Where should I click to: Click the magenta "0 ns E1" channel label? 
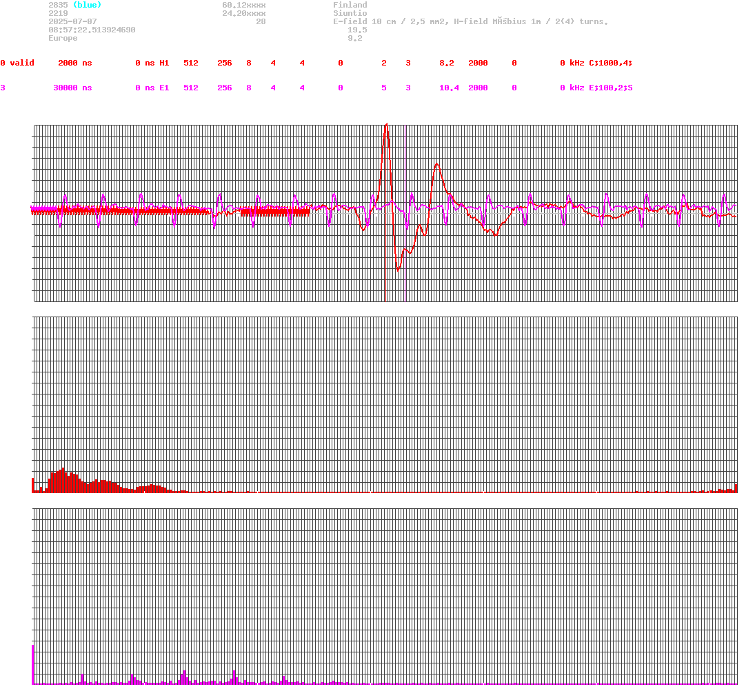coord(152,88)
